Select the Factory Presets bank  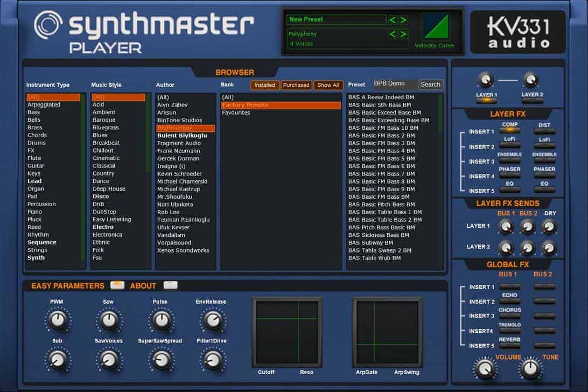click(281, 105)
